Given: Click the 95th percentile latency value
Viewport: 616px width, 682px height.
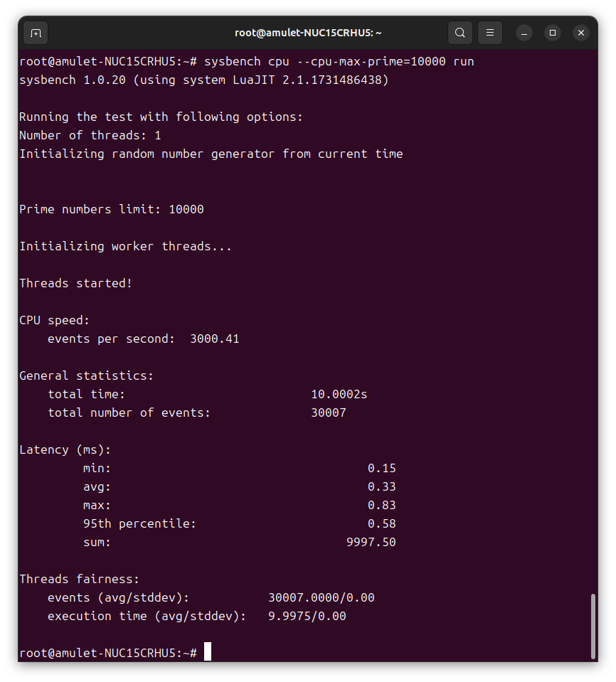Looking at the screenshot, I should pos(381,523).
